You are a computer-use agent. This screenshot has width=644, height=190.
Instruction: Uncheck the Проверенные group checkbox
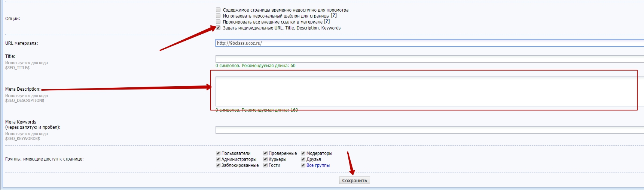pyautogui.click(x=265, y=153)
